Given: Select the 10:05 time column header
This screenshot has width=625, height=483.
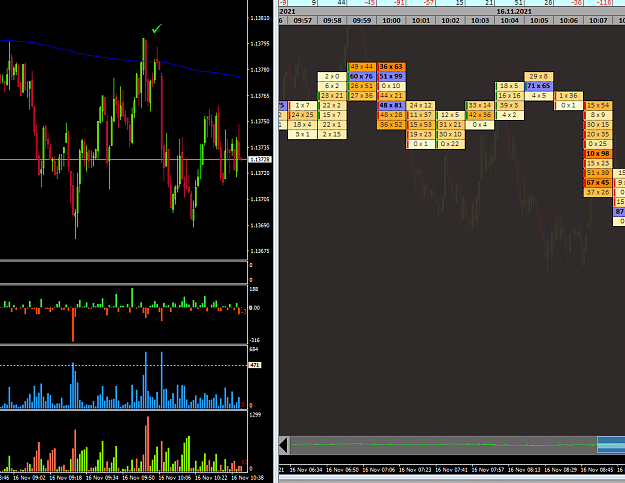Looking at the screenshot, I should point(539,20).
